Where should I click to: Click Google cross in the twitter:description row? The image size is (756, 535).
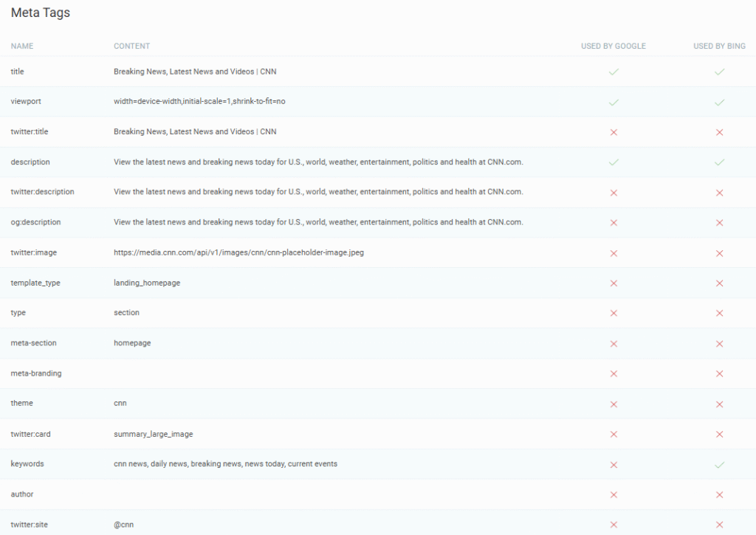pos(614,193)
